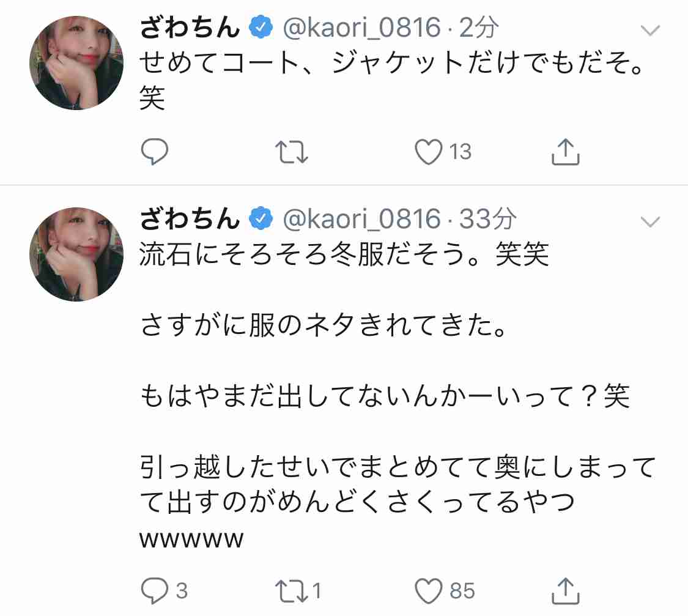The image size is (688, 616).
Task: Share the 33分 tweet about 冬服
Action: click(x=565, y=590)
